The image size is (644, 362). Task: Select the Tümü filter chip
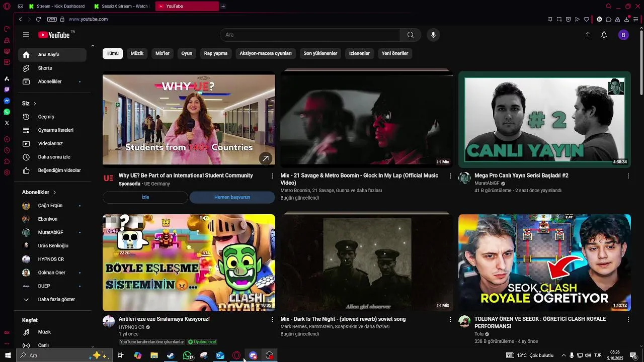pos(113,53)
